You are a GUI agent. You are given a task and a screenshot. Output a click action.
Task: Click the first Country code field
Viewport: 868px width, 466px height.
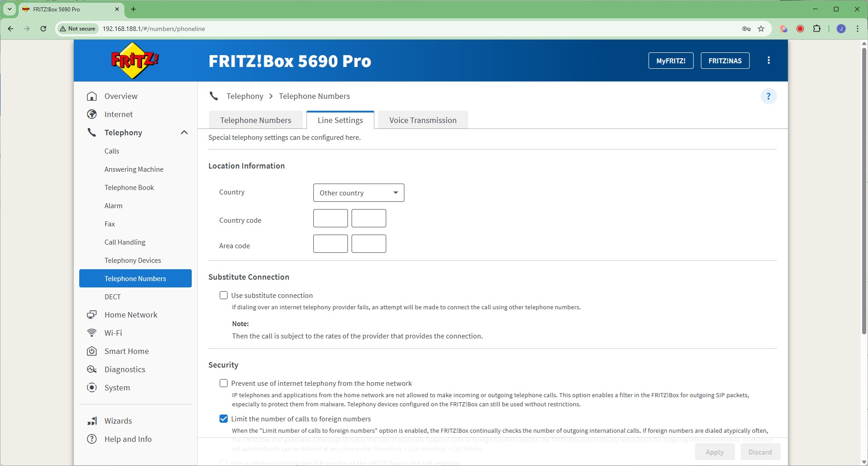point(331,218)
